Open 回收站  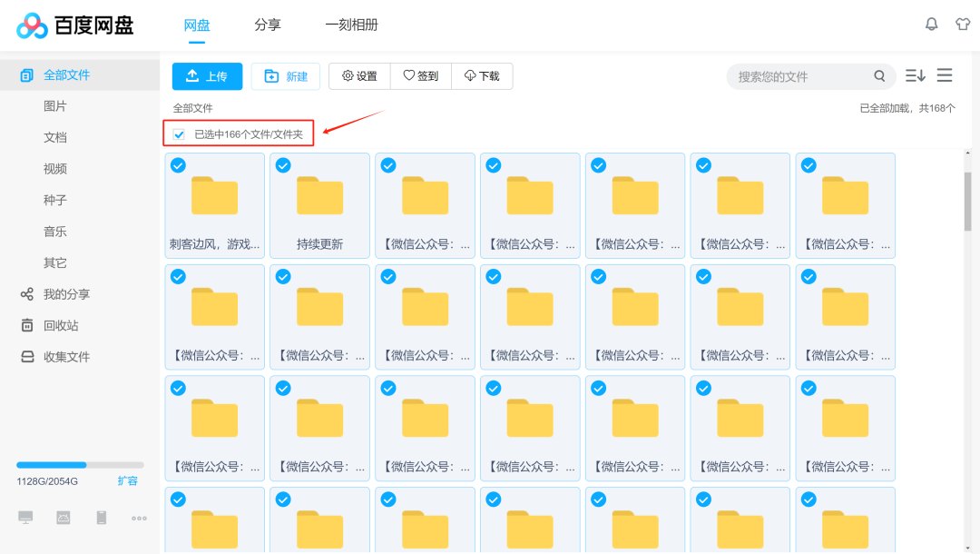pyautogui.click(x=61, y=325)
